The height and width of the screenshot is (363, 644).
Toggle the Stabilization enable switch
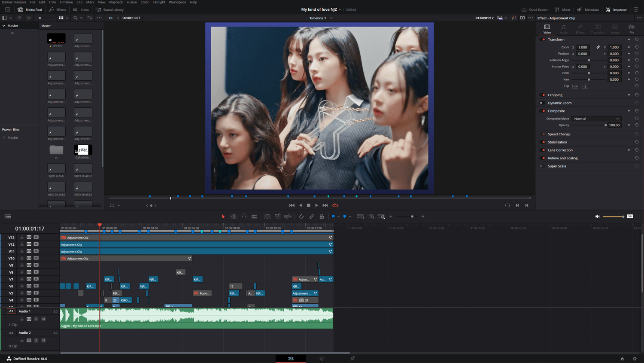(x=543, y=142)
